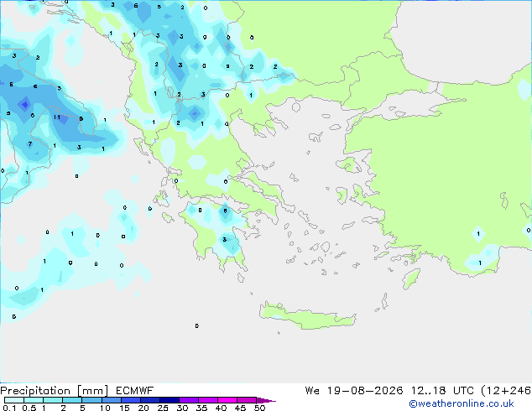This screenshot has width=532, height=411.
Task: Select the ECMWF model label
Action: point(135,391)
